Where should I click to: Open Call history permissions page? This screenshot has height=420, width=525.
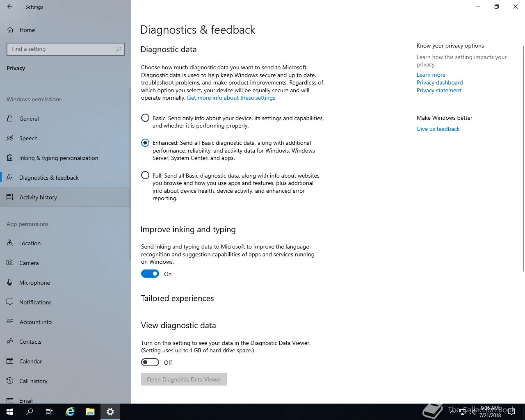click(66, 381)
